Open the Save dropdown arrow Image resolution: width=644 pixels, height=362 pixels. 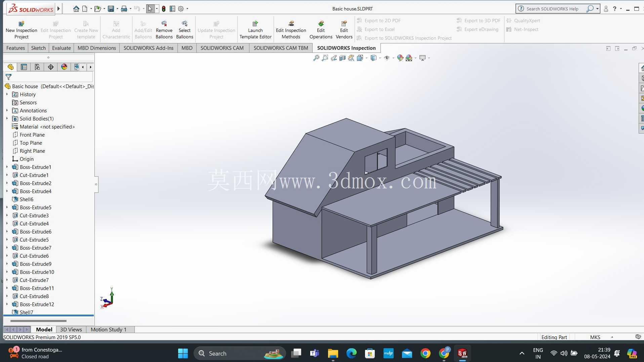pyautogui.click(x=117, y=9)
